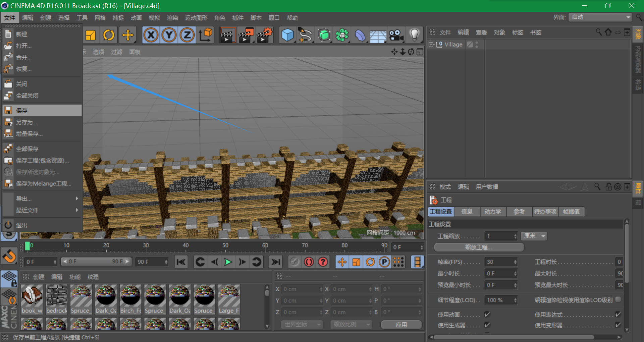This screenshot has width=644, height=342.
Task: Toggle point keyframe dots icon
Action: pyautogui.click(x=398, y=262)
